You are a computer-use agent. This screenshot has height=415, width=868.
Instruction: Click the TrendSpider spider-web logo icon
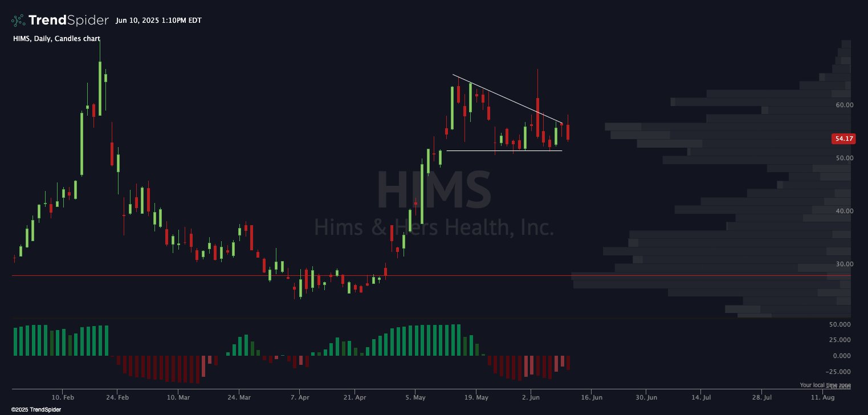(x=18, y=21)
